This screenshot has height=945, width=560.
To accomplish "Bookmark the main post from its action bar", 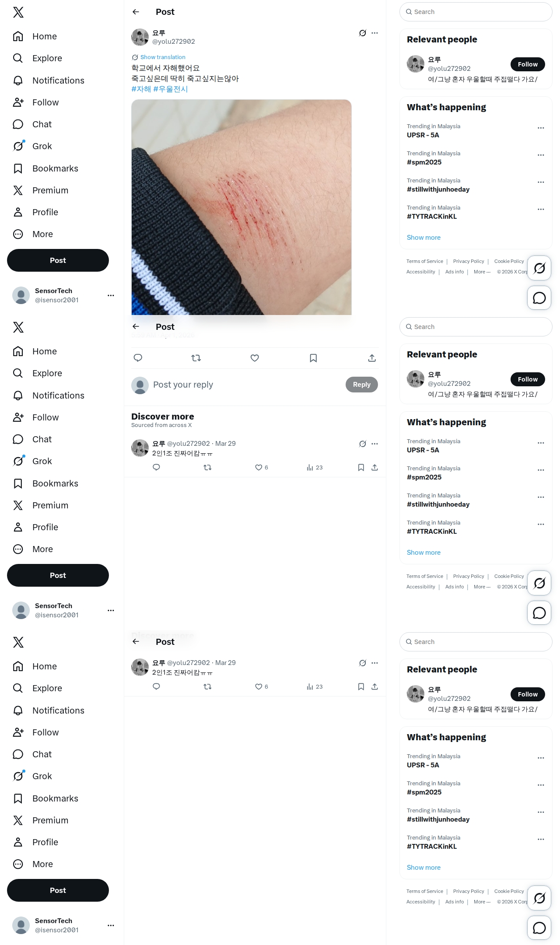I will [313, 358].
